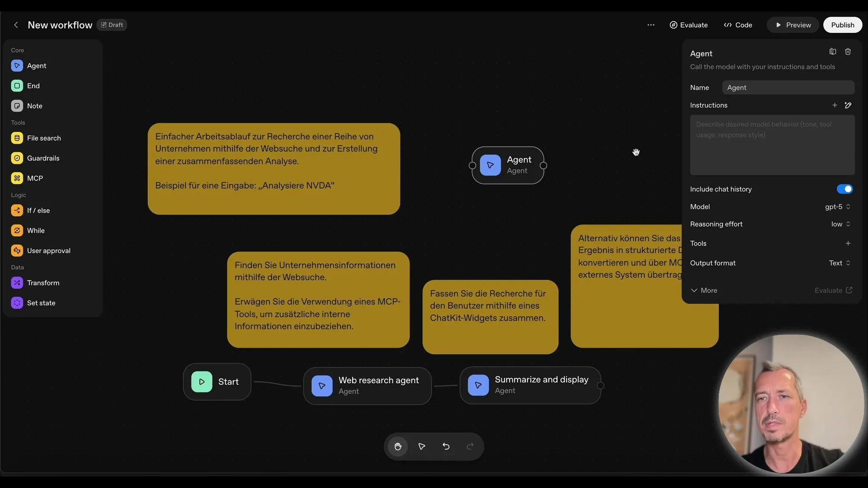This screenshot has width=868, height=488.
Task: Change the Model from gpt-5
Action: pyautogui.click(x=837, y=206)
